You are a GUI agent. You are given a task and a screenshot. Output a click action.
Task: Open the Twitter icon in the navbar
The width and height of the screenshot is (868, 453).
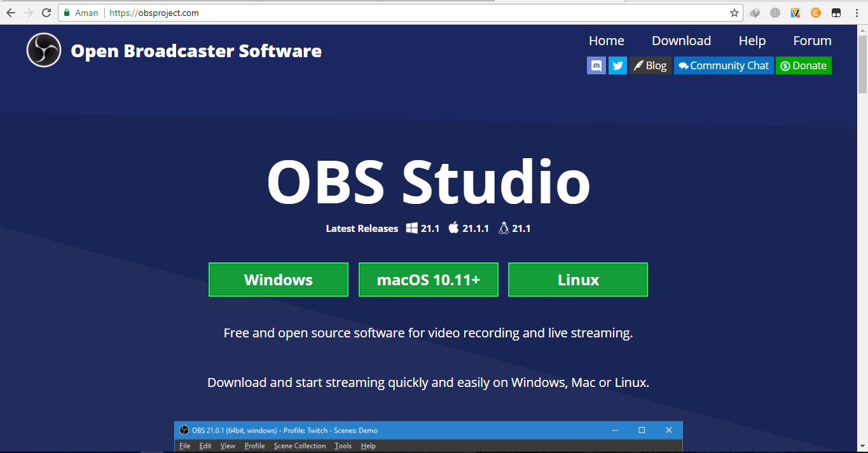pyautogui.click(x=617, y=65)
